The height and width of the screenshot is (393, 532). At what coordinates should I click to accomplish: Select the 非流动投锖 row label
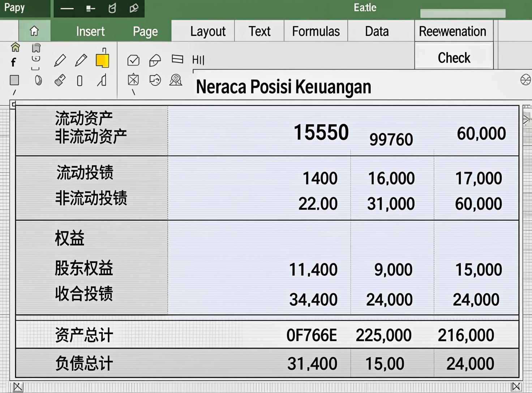[91, 198]
